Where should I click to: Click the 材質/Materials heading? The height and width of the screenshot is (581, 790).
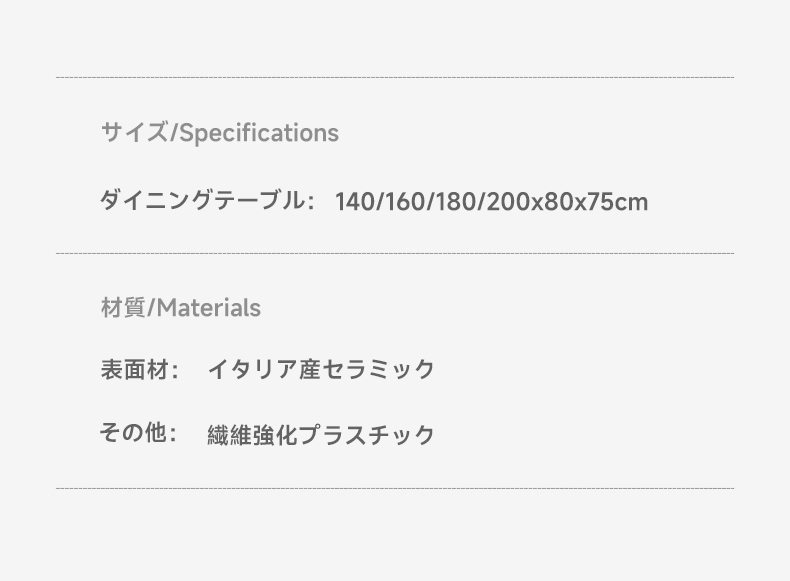181,307
